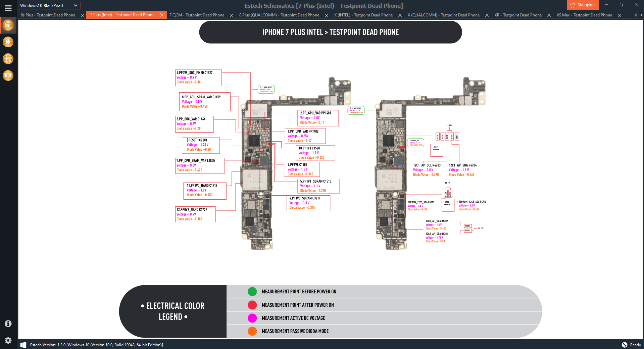Click the 4.PP1V8_SDRAM C3211 label box
644x349 pixels.
(x=309, y=203)
